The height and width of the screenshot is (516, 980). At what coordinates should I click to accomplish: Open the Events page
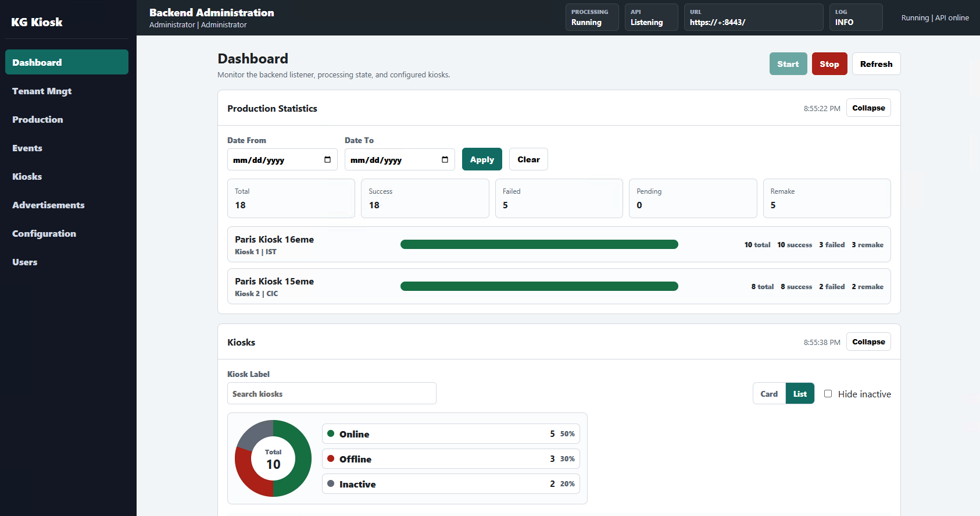point(67,148)
